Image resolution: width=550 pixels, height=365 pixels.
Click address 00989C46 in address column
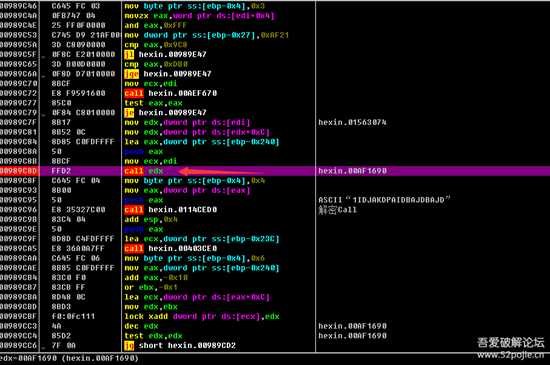19,6
